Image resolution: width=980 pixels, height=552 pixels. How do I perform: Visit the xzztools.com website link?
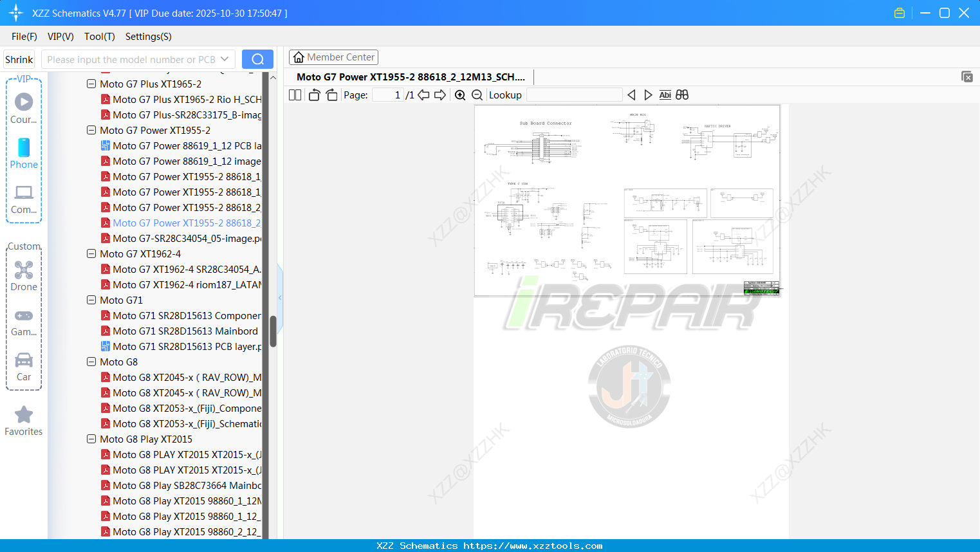[x=533, y=546]
